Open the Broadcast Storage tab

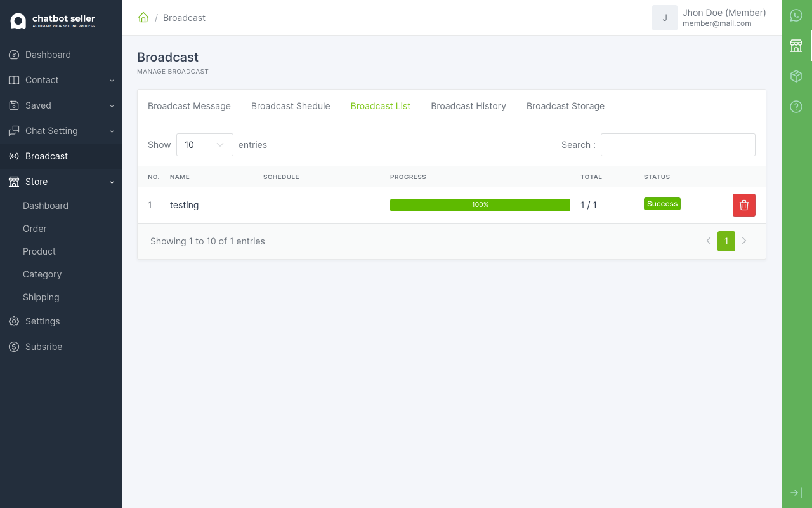[x=565, y=106]
